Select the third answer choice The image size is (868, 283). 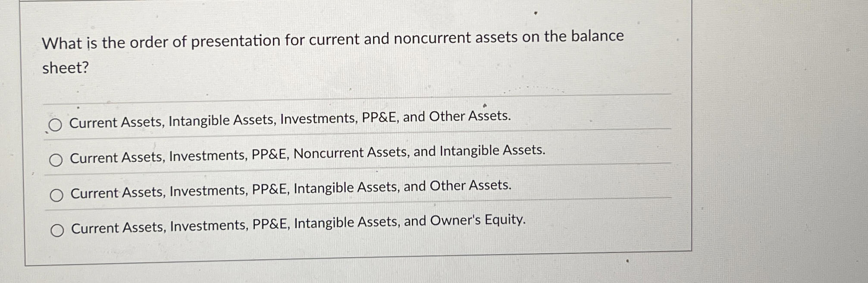coord(56,195)
